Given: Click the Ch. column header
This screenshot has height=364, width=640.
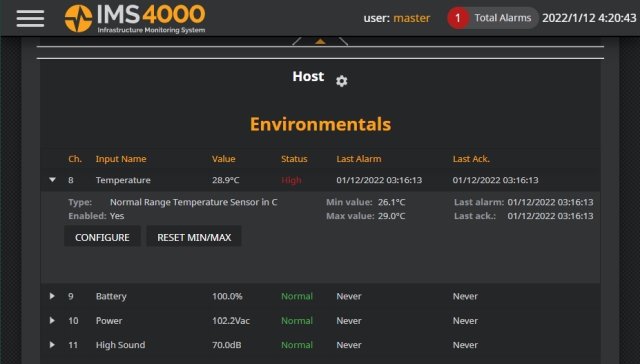Looking at the screenshot, I should (x=75, y=159).
